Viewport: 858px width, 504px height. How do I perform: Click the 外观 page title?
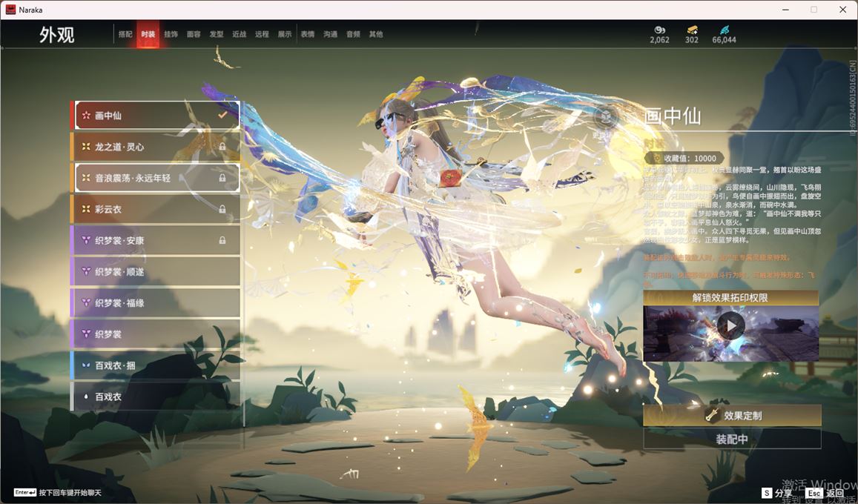coord(56,34)
